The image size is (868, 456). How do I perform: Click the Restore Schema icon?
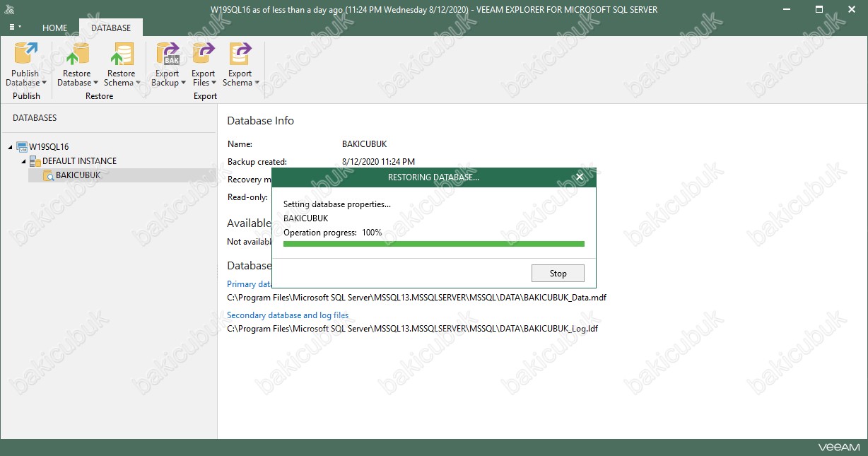pyautogui.click(x=121, y=54)
